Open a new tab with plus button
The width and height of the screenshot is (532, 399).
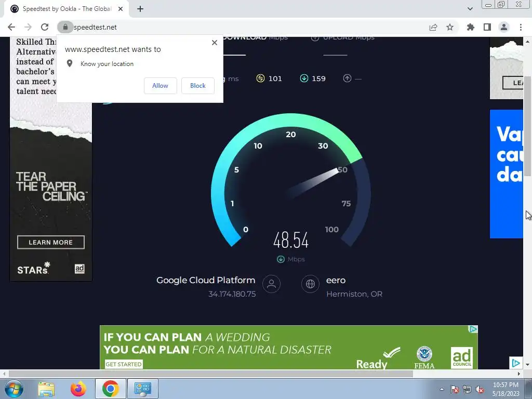click(140, 9)
